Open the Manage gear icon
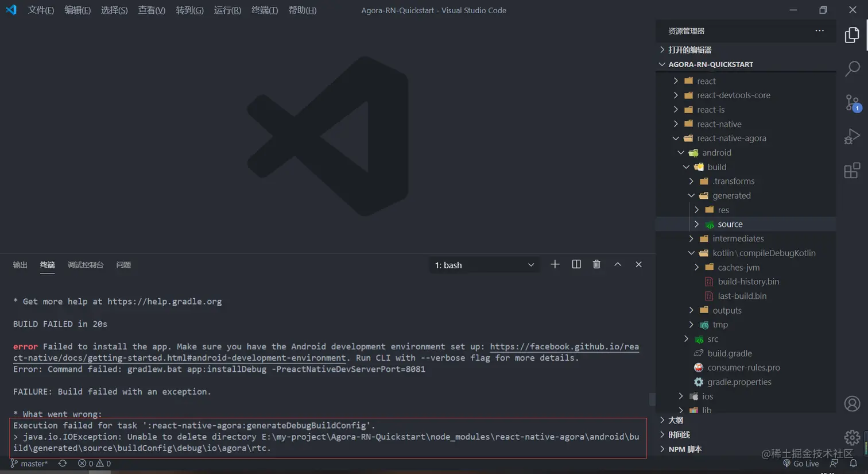The height and width of the screenshot is (474, 868). (852, 437)
